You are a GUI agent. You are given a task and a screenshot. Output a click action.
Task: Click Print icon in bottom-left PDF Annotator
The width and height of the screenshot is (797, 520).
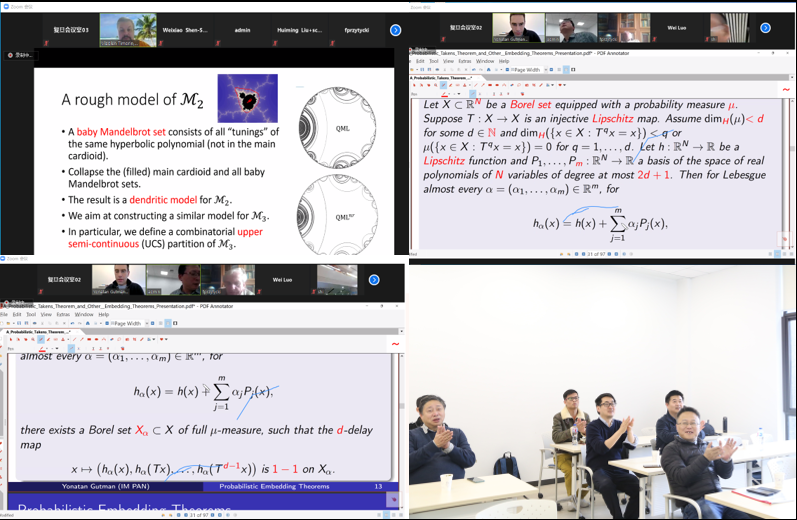point(35,323)
